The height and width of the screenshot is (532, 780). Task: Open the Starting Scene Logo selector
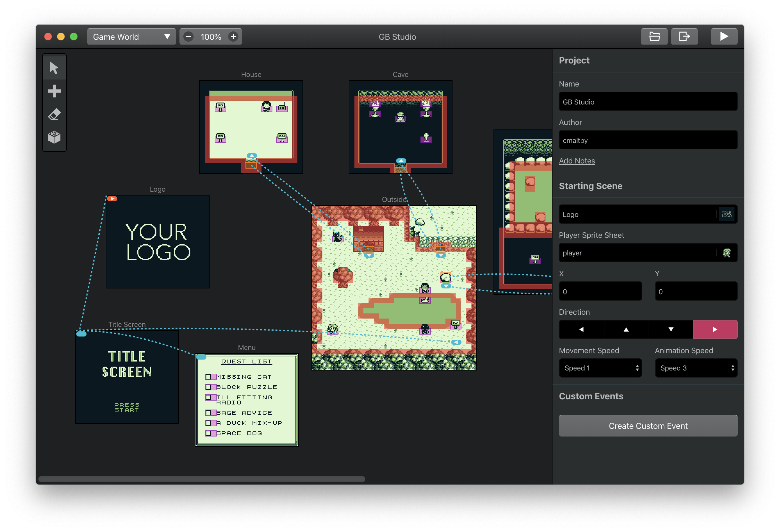click(x=648, y=214)
